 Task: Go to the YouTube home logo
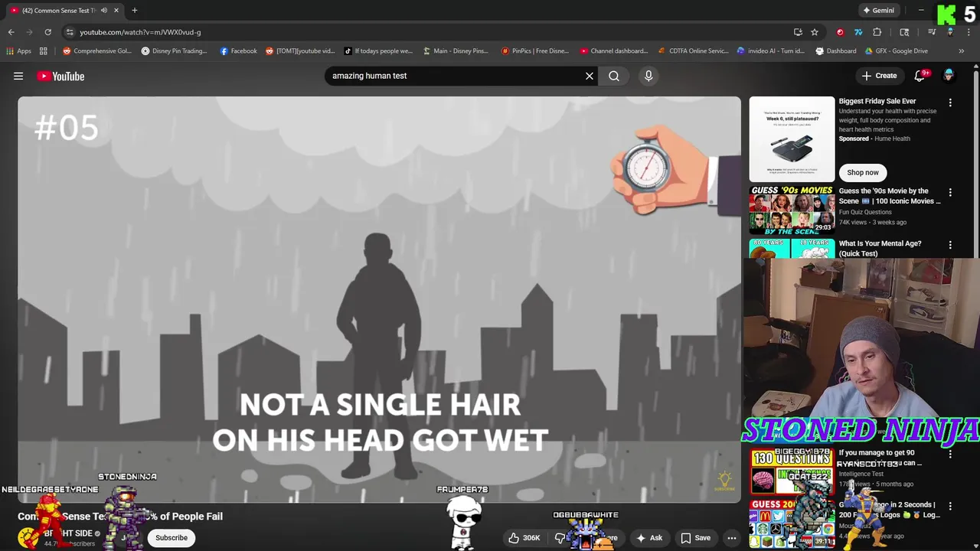(60, 76)
